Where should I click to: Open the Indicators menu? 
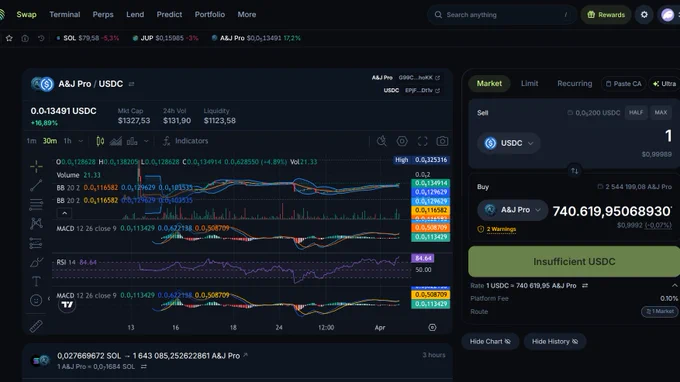pos(185,141)
